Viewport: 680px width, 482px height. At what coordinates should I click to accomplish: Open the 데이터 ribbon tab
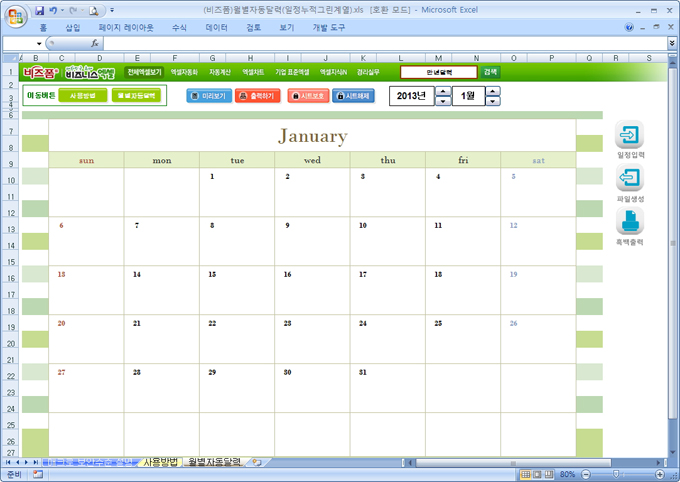tap(216, 28)
